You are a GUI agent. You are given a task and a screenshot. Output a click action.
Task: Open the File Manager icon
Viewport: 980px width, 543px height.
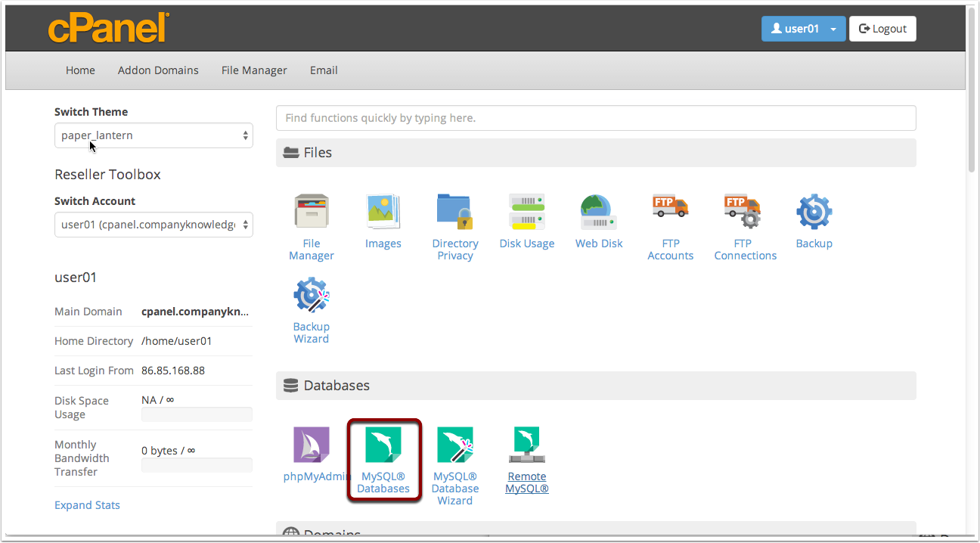click(x=312, y=212)
